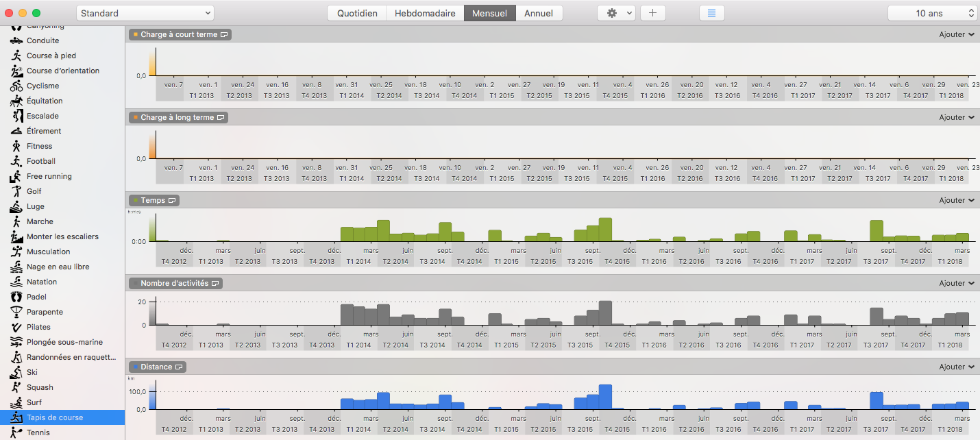The width and height of the screenshot is (980, 440).
Task: Open Ajouter menu for Charge à court terme
Action: click(956, 34)
